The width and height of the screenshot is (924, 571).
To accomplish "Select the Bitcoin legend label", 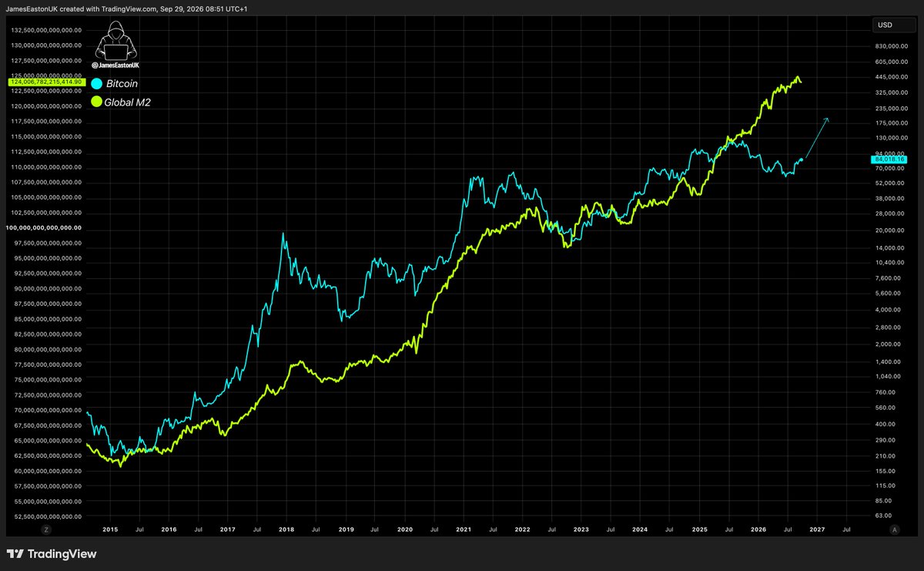I will click(x=122, y=83).
